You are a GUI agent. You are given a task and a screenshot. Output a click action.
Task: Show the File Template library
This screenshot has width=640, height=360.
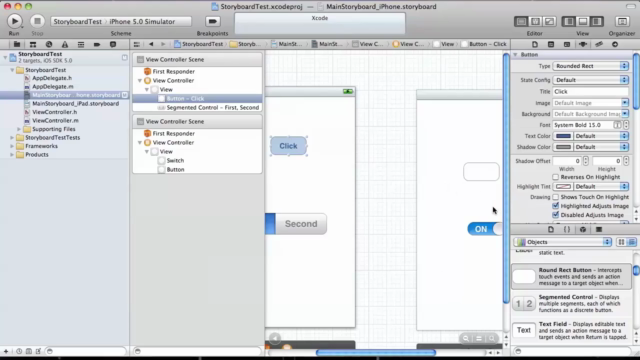551,229
